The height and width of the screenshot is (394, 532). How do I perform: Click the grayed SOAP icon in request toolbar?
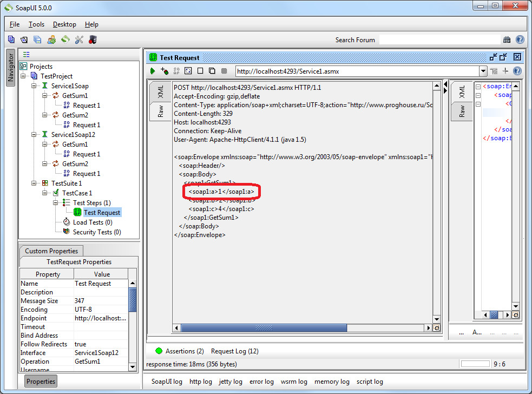pos(176,71)
